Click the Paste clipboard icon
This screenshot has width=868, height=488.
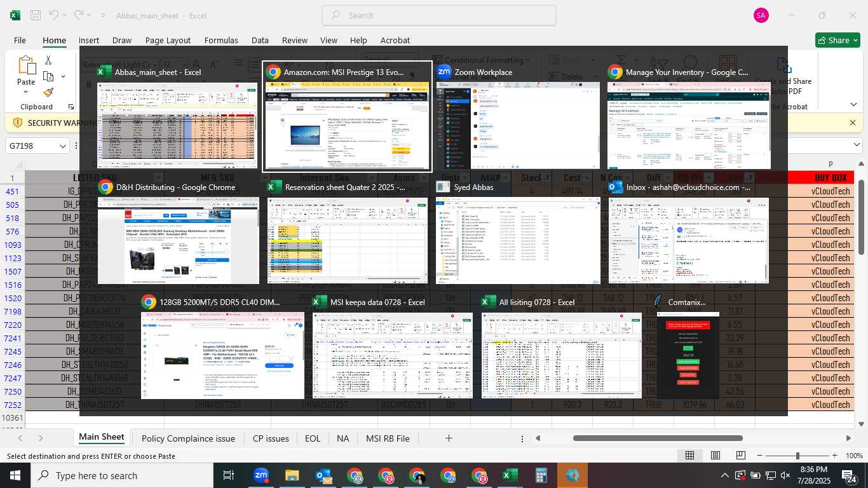(26, 66)
